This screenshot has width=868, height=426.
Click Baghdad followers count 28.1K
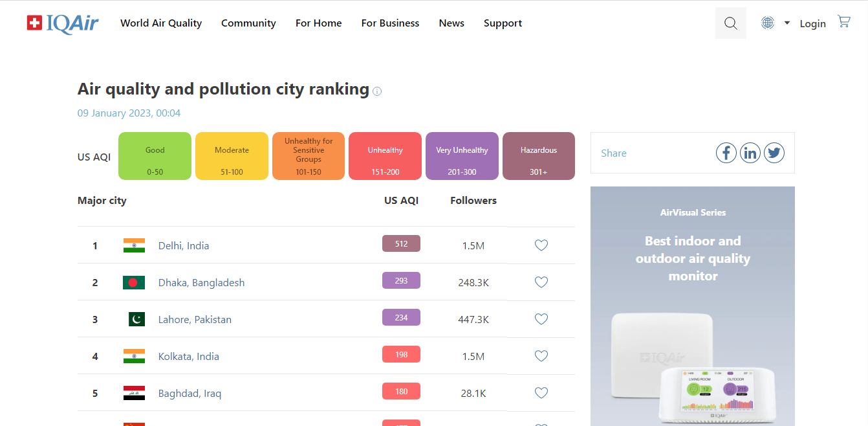473,394
